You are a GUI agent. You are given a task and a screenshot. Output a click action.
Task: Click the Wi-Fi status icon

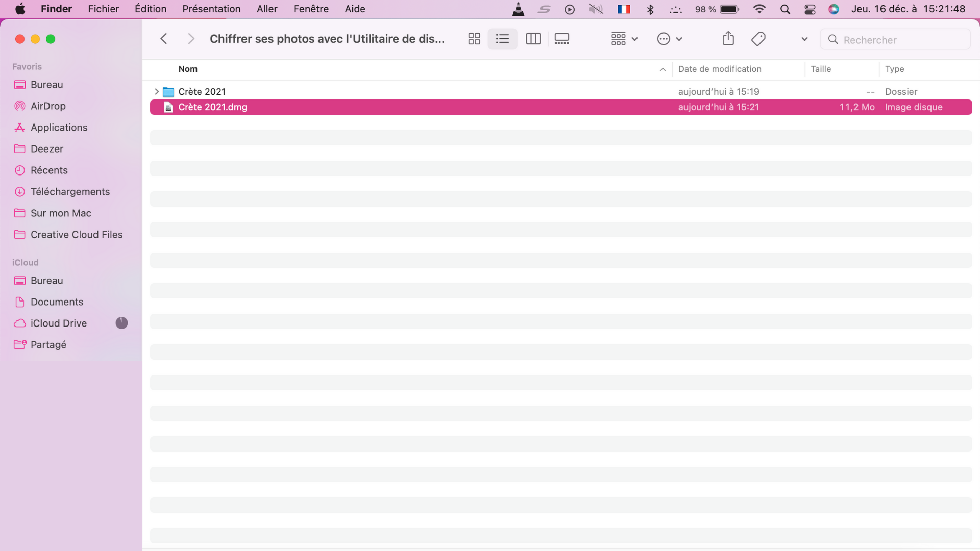759,9
